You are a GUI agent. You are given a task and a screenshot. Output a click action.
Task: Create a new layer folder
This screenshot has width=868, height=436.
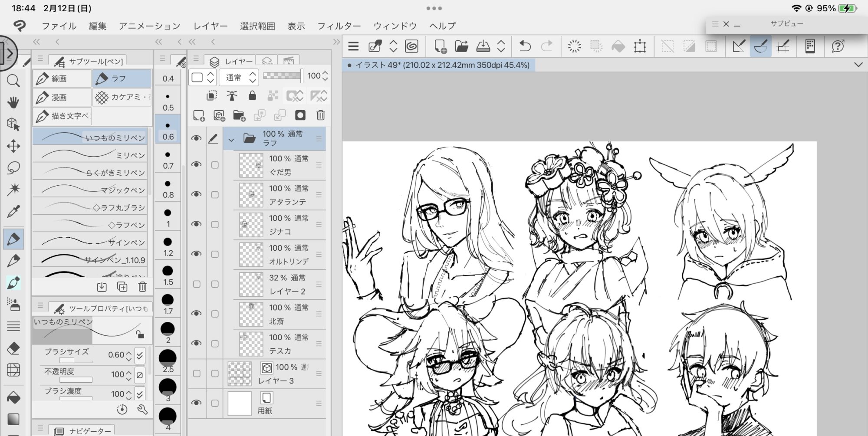(239, 115)
